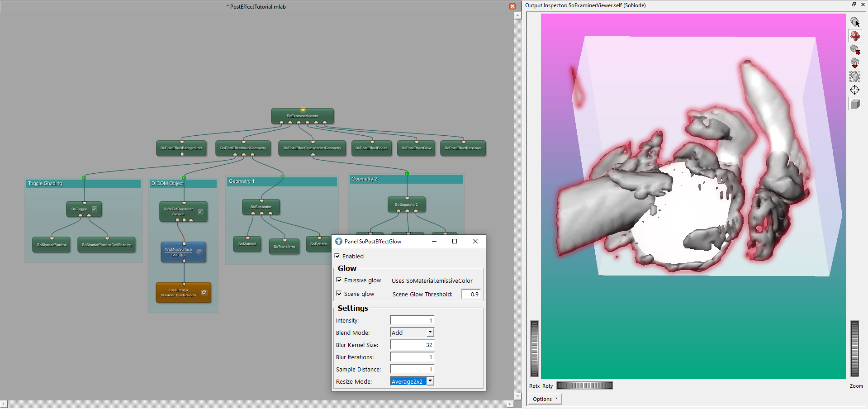Select the pick mode arrow tool
This screenshot has height=409, width=868.
point(854,22)
